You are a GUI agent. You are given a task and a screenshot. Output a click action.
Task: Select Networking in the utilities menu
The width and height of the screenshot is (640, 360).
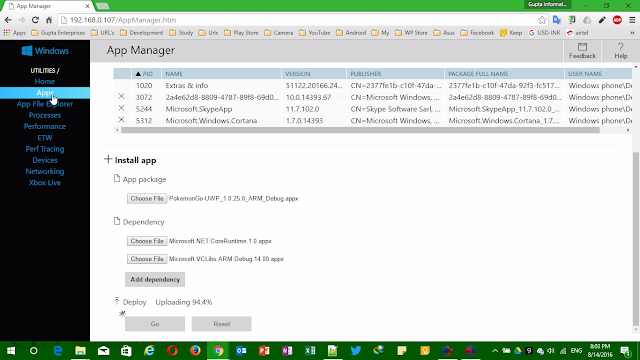(45, 171)
